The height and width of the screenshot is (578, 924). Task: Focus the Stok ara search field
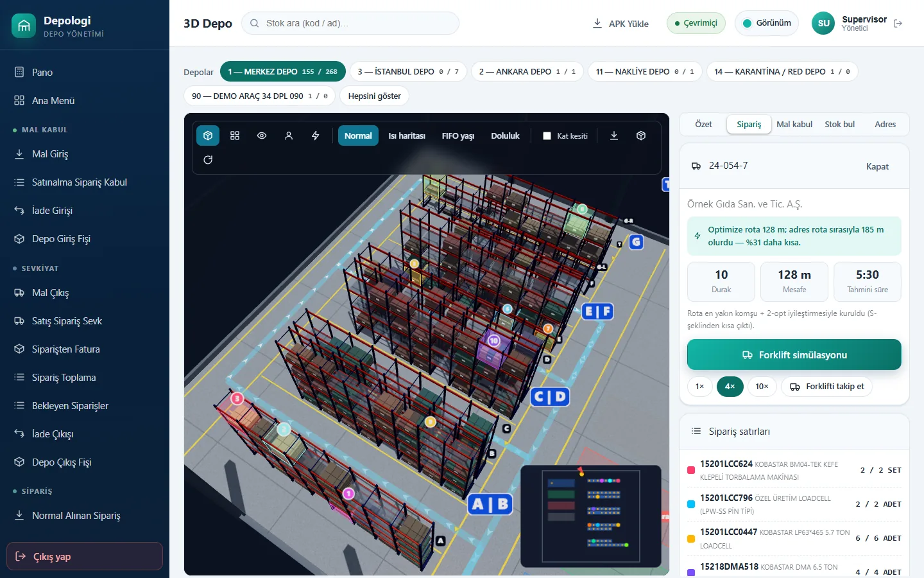[350, 23]
